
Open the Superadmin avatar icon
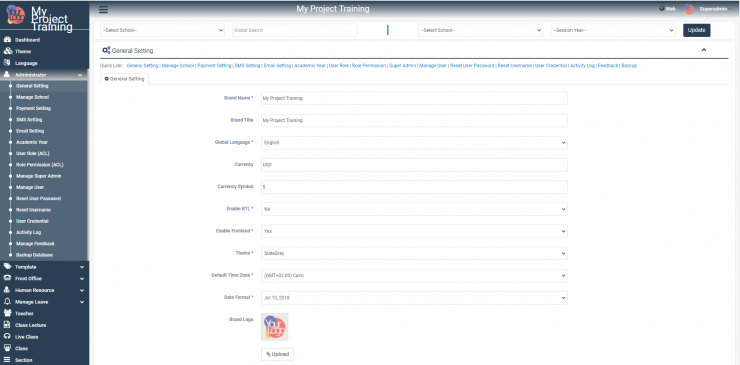point(690,9)
